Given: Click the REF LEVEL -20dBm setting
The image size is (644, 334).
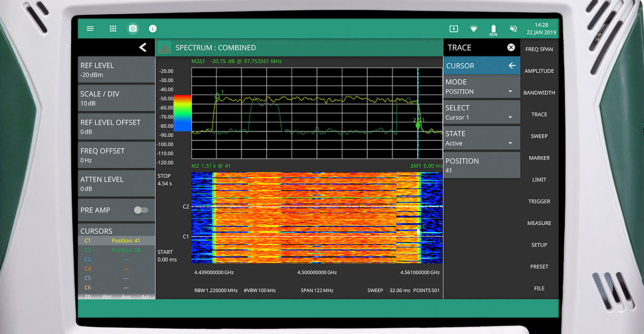Looking at the screenshot, I should point(116,69).
